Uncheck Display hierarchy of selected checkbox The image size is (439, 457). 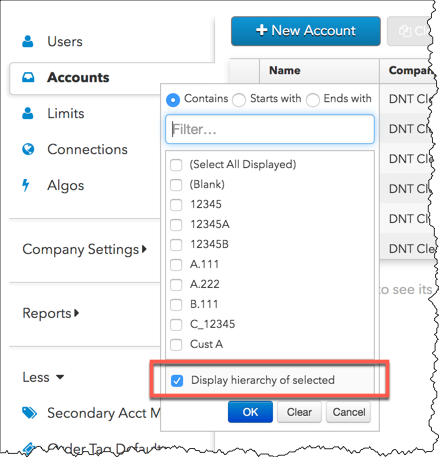[177, 380]
